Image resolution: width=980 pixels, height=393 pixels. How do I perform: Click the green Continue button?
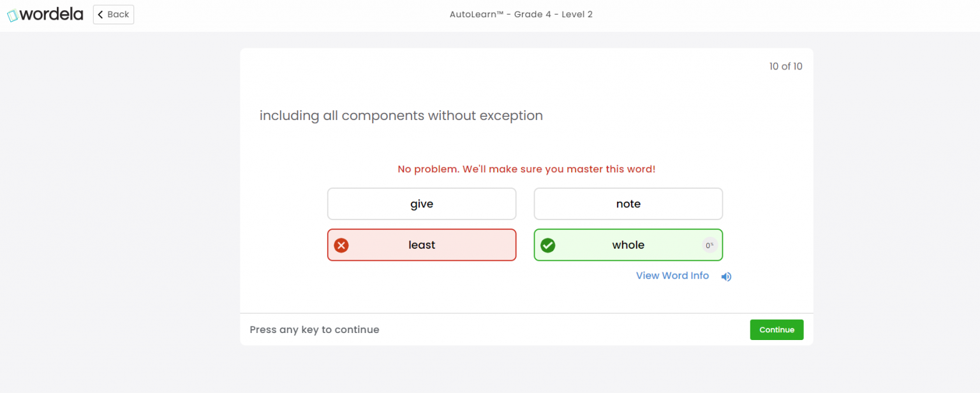pos(776,330)
